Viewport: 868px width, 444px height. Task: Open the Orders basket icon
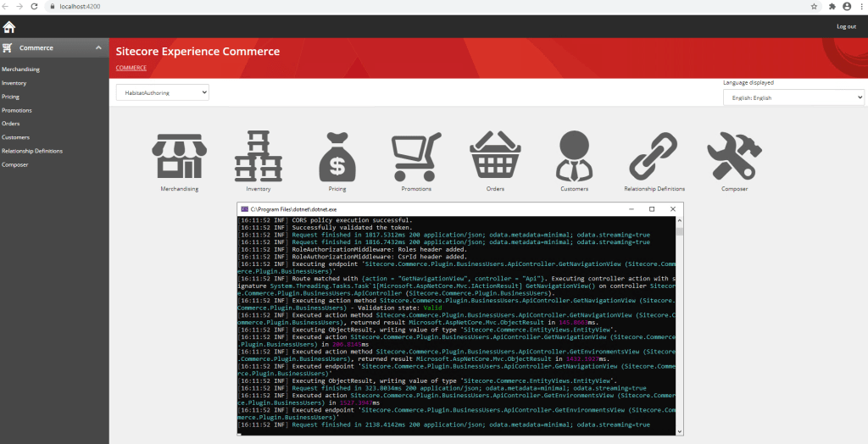(x=495, y=154)
